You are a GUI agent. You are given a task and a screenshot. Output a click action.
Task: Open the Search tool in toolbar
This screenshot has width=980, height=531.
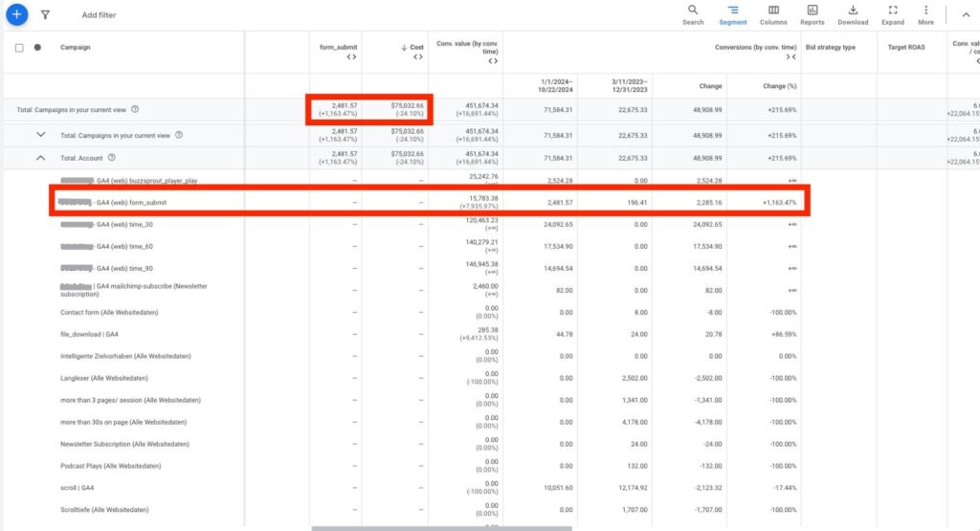pos(693,14)
